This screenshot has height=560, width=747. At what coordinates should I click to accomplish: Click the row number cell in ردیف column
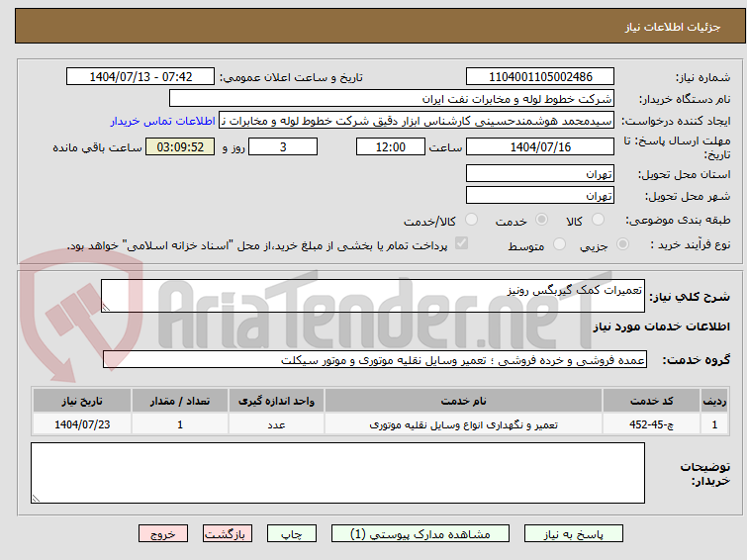[x=714, y=424]
